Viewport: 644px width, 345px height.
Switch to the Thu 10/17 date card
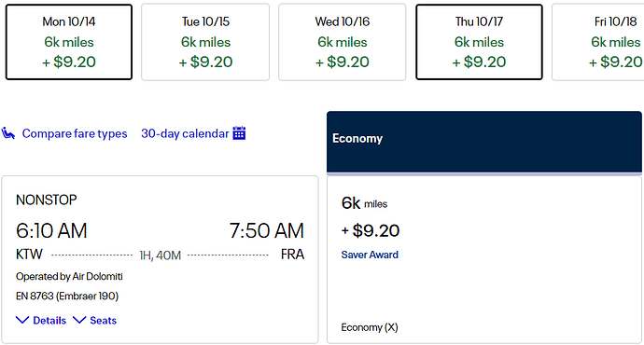(479, 42)
